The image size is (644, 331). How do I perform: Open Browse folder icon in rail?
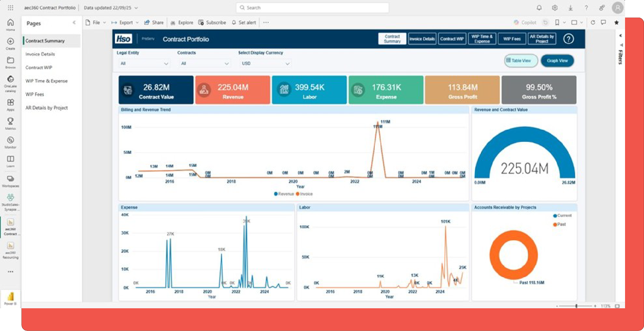click(x=11, y=62)
